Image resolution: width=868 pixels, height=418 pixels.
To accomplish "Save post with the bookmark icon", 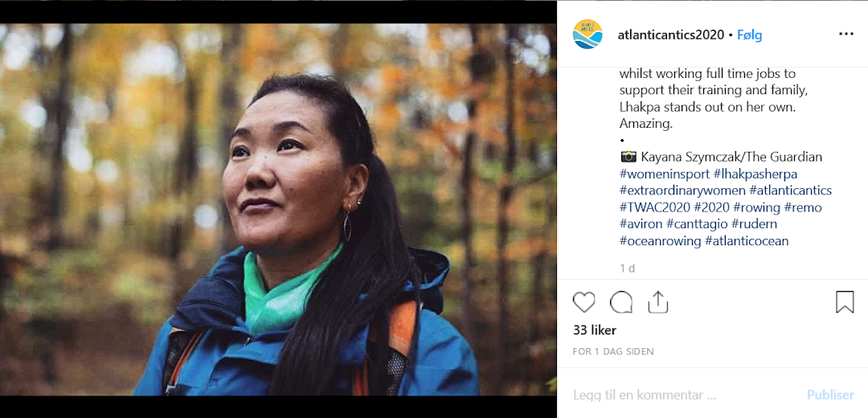I will point(845,302).
